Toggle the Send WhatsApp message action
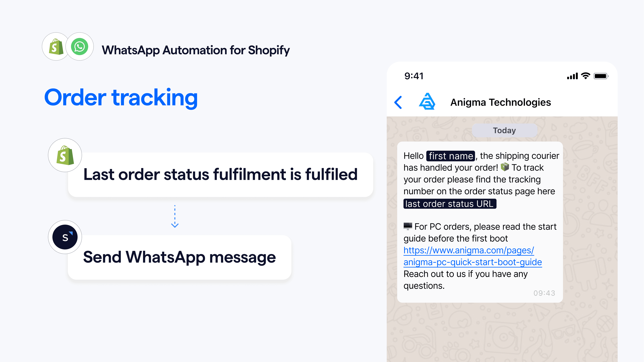The image size is (644, 362). tap(180, 257)
